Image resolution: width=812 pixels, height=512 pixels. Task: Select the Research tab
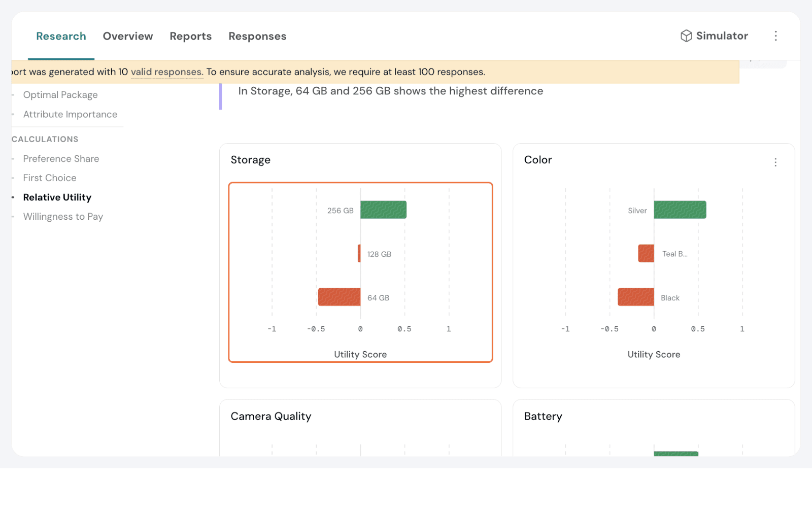point(61,37)
